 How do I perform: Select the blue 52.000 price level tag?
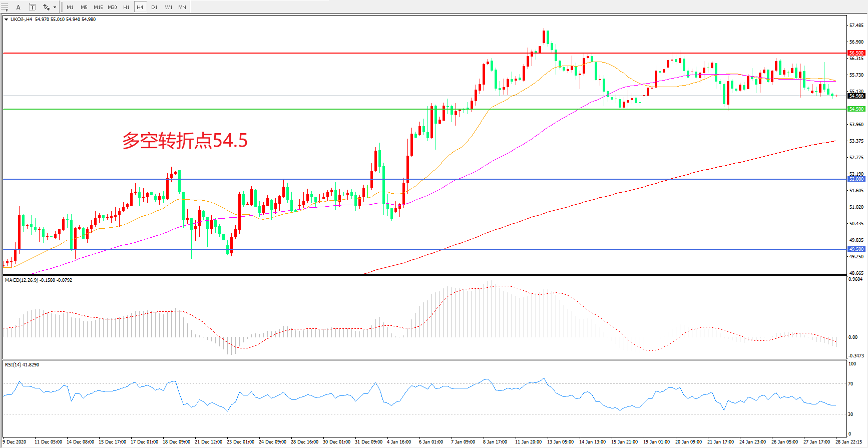tap(856, 179)
